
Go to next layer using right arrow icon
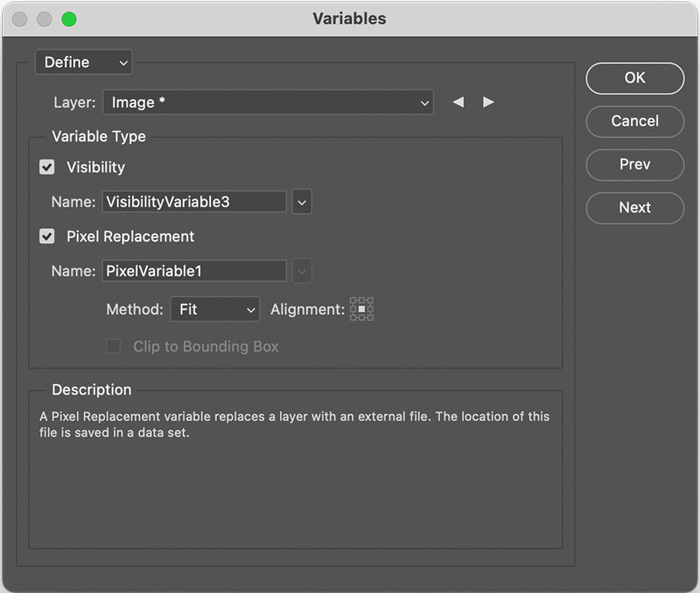[x=488, y=102]
